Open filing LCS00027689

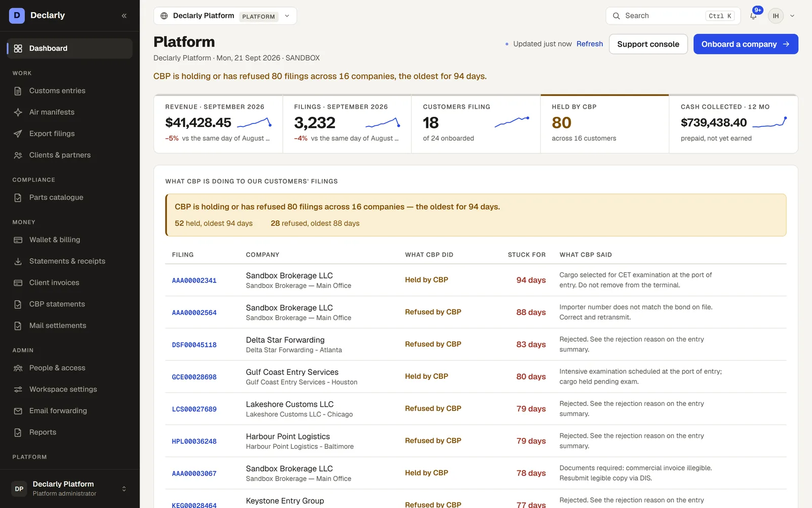(x=194, y=409)
